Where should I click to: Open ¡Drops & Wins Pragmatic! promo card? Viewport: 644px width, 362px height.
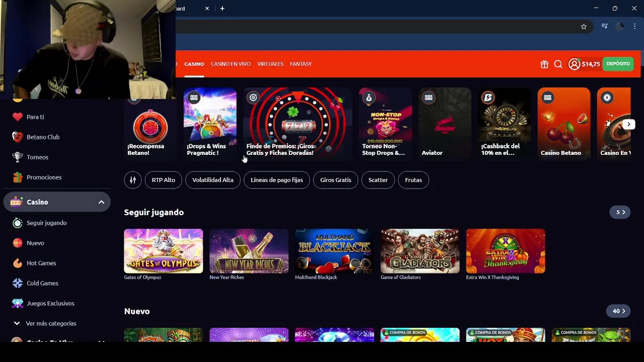click(210, 124)
